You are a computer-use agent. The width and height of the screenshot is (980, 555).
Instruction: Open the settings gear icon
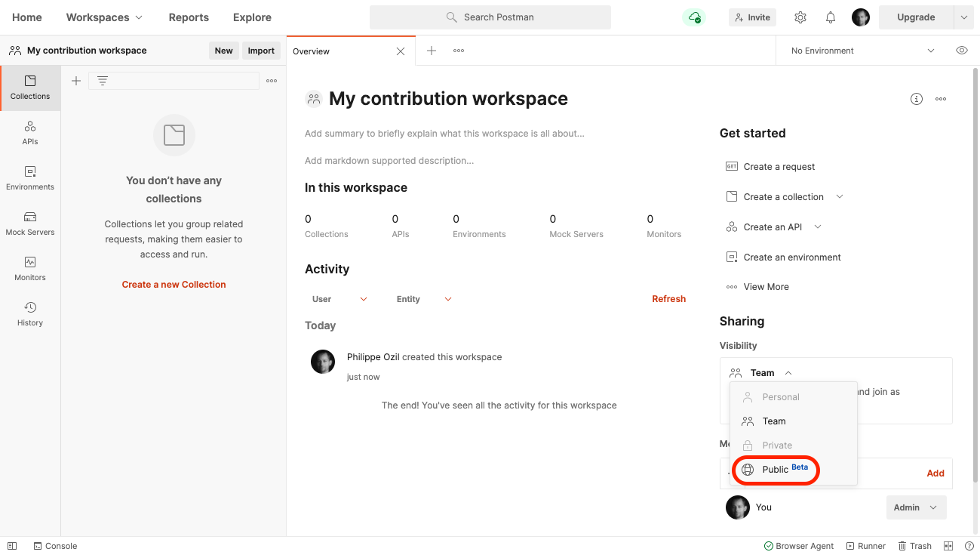click(800, 17)
